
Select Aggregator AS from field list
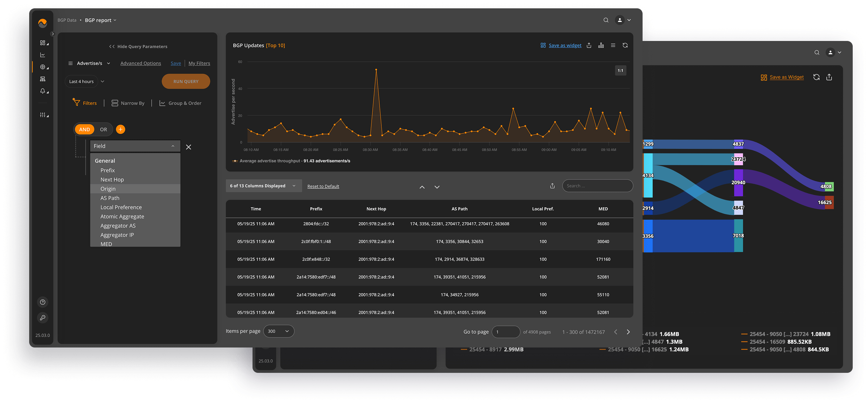(x=135, y=226)
